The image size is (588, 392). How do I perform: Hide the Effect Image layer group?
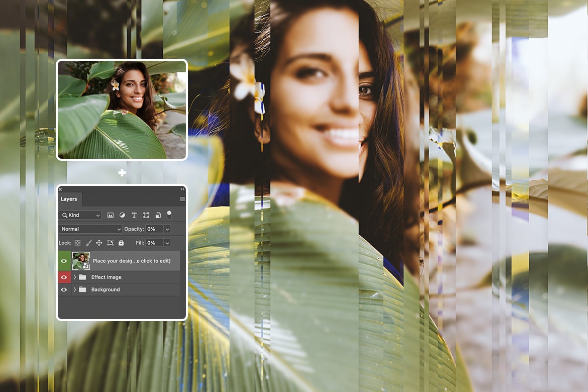point(64,277)
